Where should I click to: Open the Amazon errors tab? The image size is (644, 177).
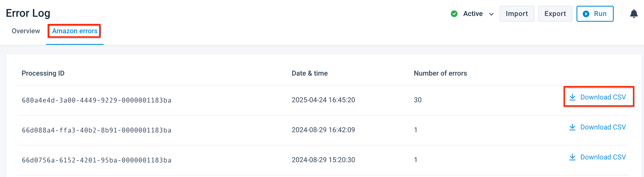click(74, 31)
